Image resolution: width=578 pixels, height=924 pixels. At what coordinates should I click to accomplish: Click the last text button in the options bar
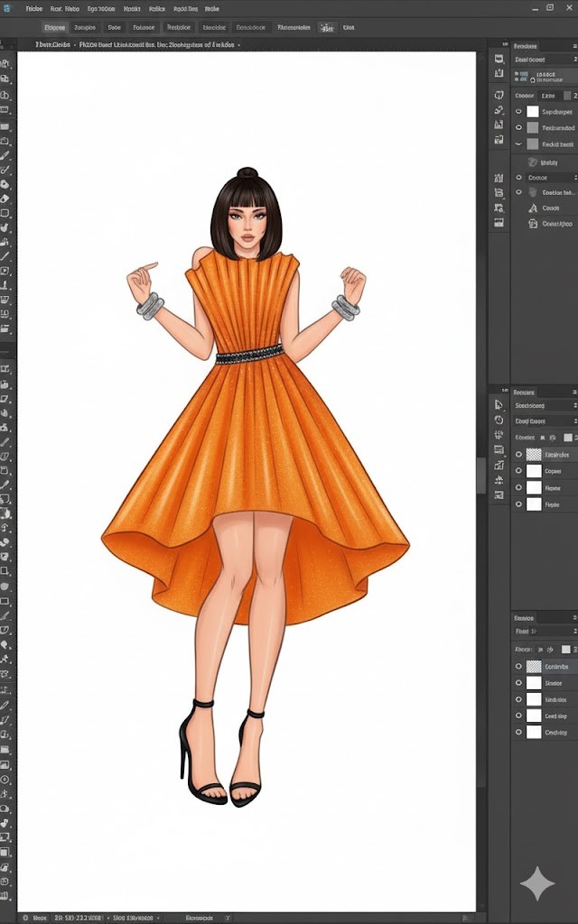[348, 27]
